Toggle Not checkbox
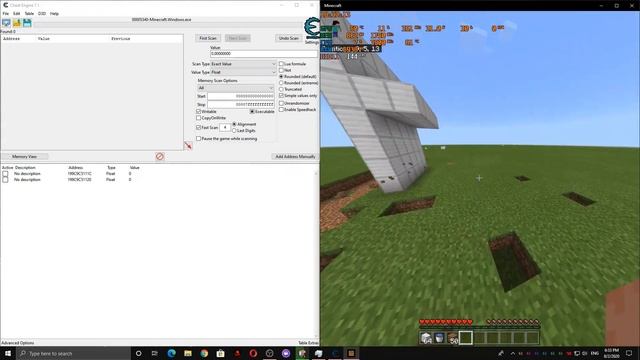The width and height of the screenshot is (640, 360). click(281, 70)
